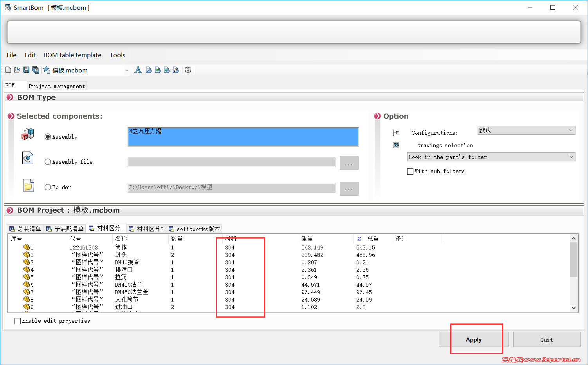Viewport: 588px width, 365px height.
Task: Select the Assembly radio button
Action: pos(48,137)
